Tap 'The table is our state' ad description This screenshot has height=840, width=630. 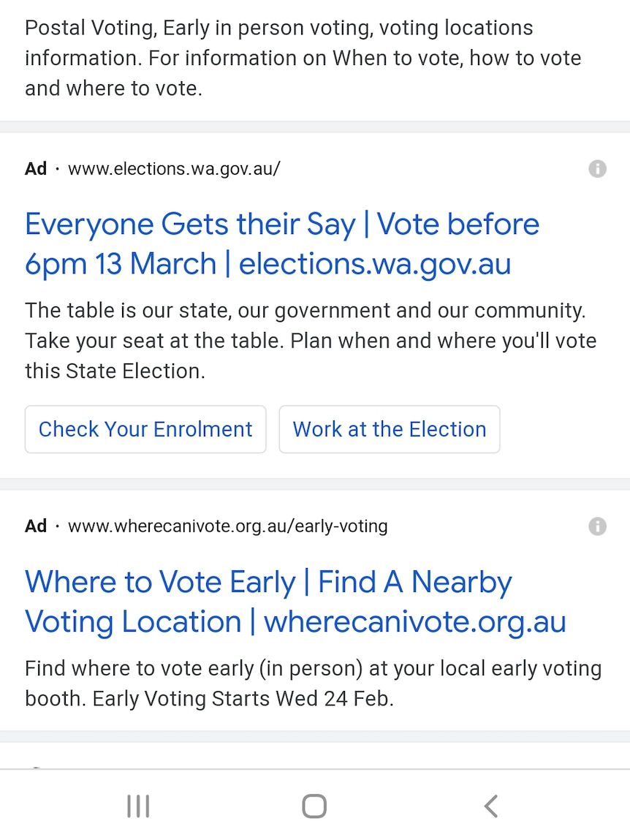click(311, 341)
